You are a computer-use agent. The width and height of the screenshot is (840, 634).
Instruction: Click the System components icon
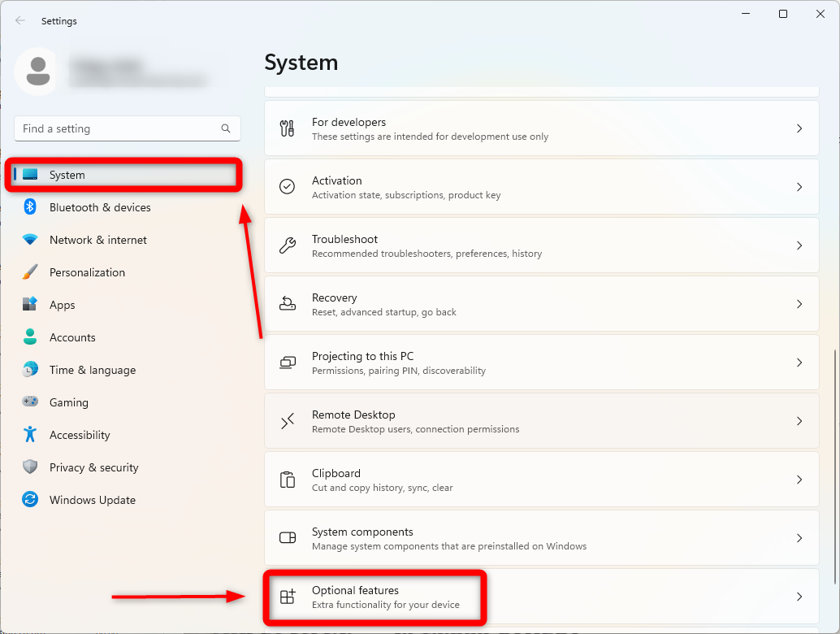coord(287,537)
